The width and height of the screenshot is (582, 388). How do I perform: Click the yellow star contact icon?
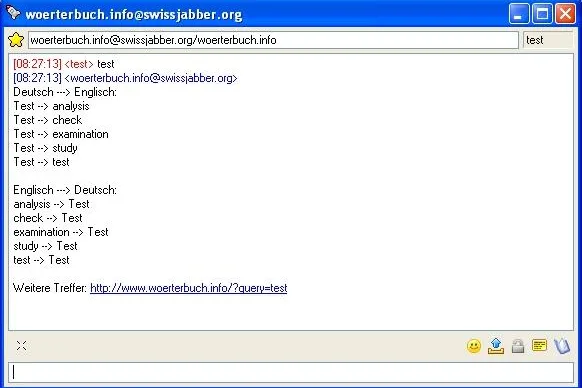pos(16,40)
